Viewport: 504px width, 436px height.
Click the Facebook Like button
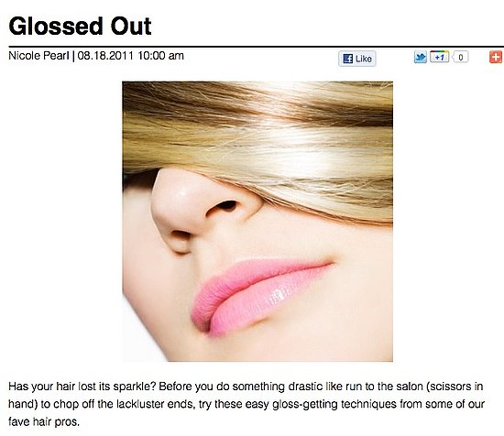pos(357,59)
